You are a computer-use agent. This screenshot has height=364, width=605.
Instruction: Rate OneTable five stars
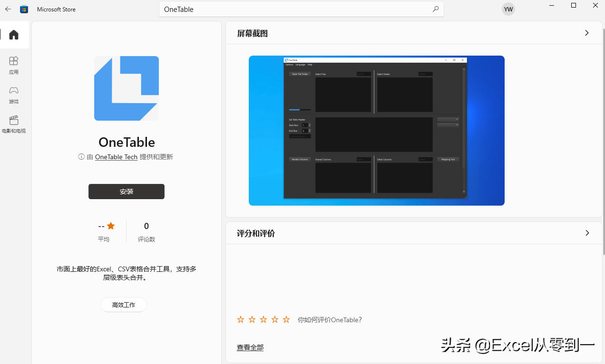286,320
